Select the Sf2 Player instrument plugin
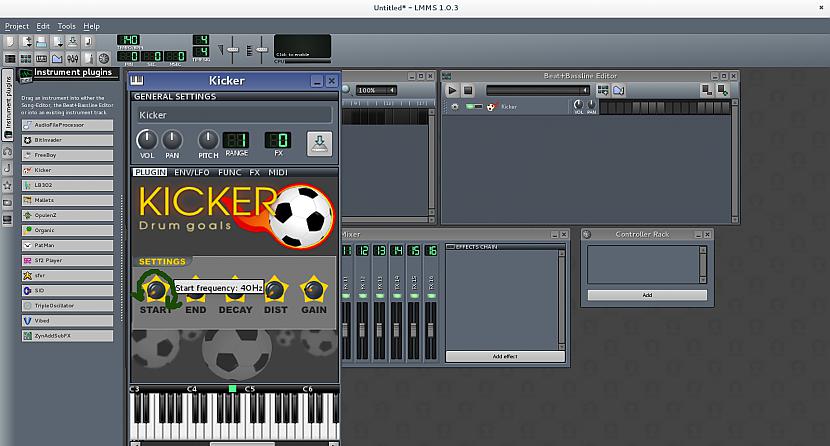 tap(67, 261)
